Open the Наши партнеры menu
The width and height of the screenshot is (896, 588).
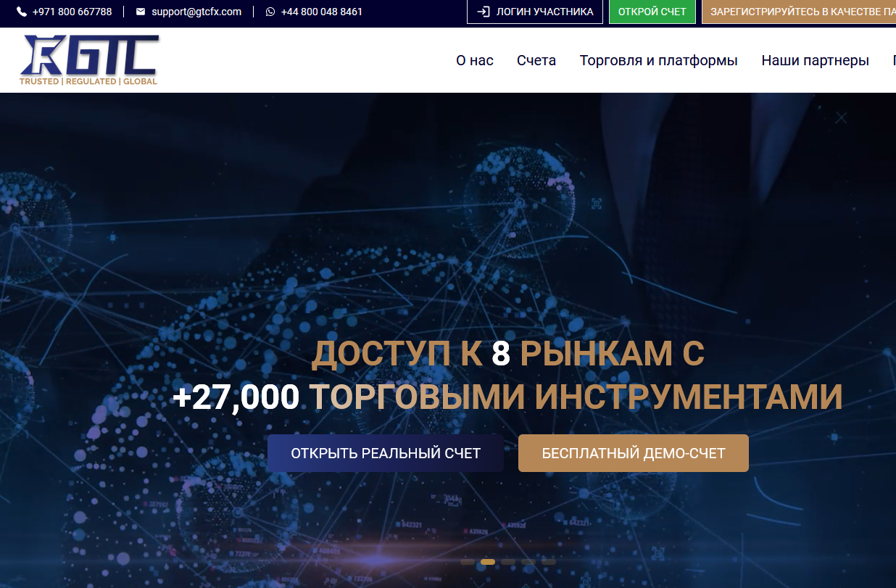point(816,60)
